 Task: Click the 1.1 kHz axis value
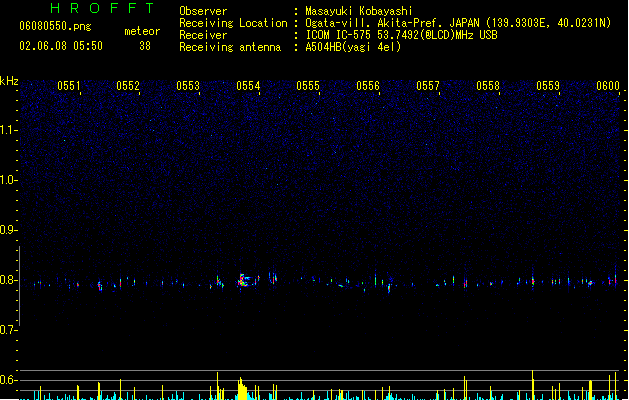[x=8, y=130]
